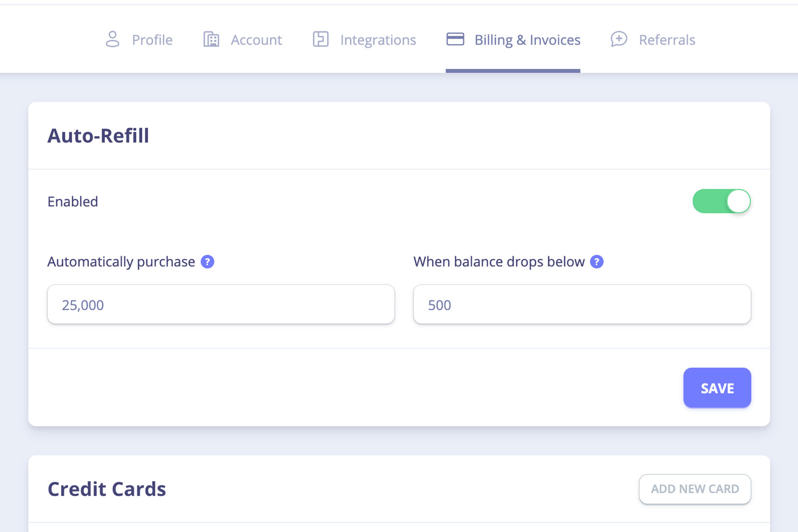The image size is (798, 532).
Task: Click help icon beside When balance drops below
Action: (597, 262)
